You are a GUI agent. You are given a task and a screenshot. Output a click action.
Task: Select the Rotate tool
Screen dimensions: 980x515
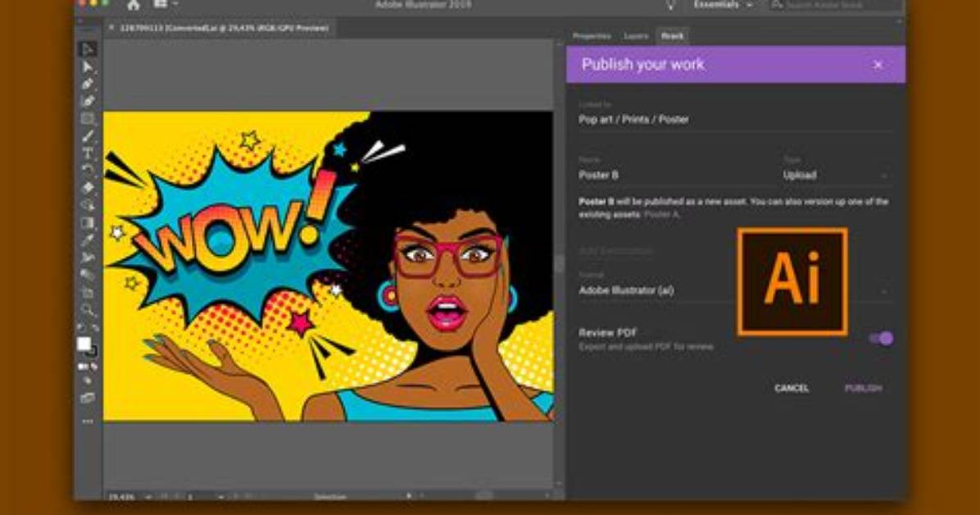click(x=88, y=171)
